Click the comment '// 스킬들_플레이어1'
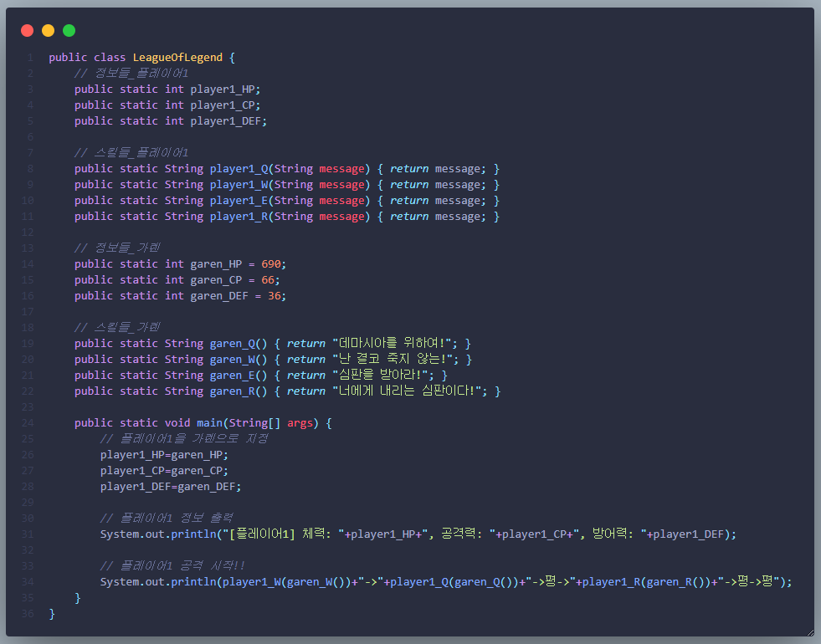This screenshot has height=644, width=821. pyautogui.click(x=131, y=153)
